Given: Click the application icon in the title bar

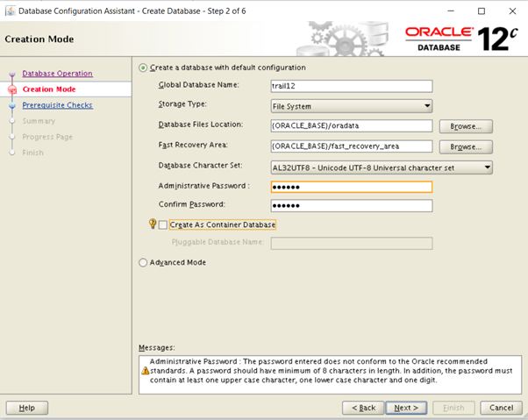Looking at the screenshot, I should coord(10,11).
